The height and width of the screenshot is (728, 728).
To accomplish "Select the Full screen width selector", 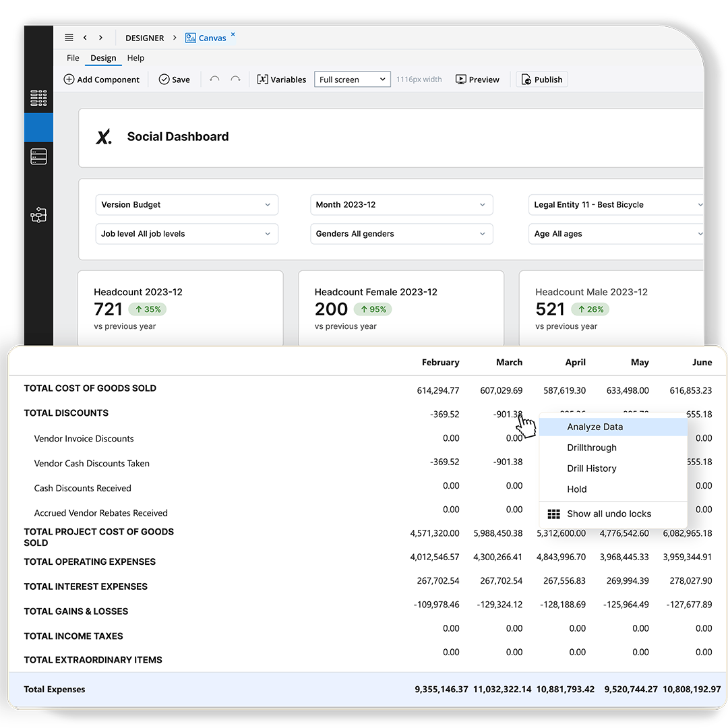I will click(352, 79).
